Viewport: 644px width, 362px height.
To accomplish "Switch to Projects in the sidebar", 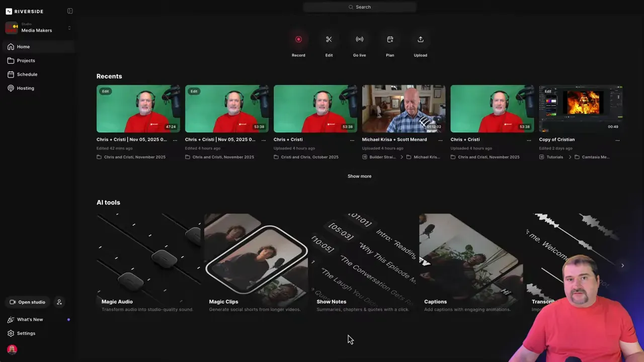I will (x=26, y=60).
